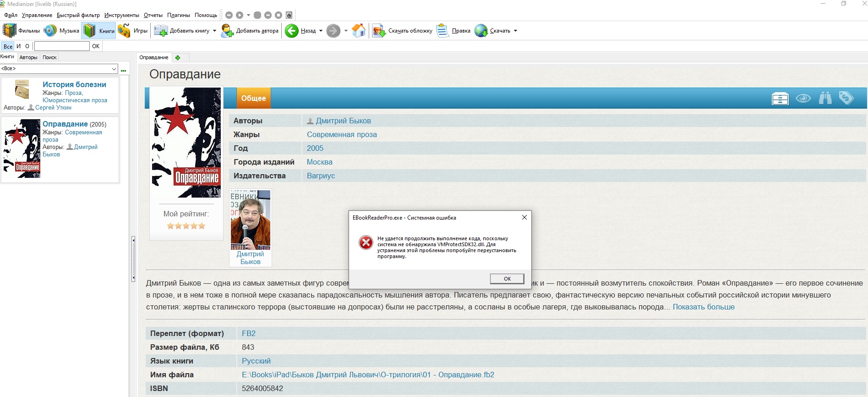Click the Скачать globe button
The image size is (868, 397).
[x=492, y=31]
